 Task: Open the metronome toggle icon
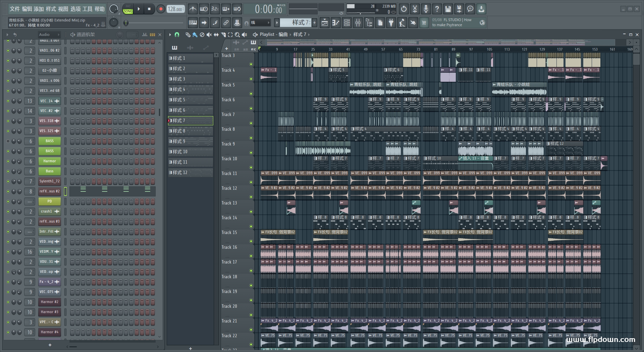click(193, 9)
